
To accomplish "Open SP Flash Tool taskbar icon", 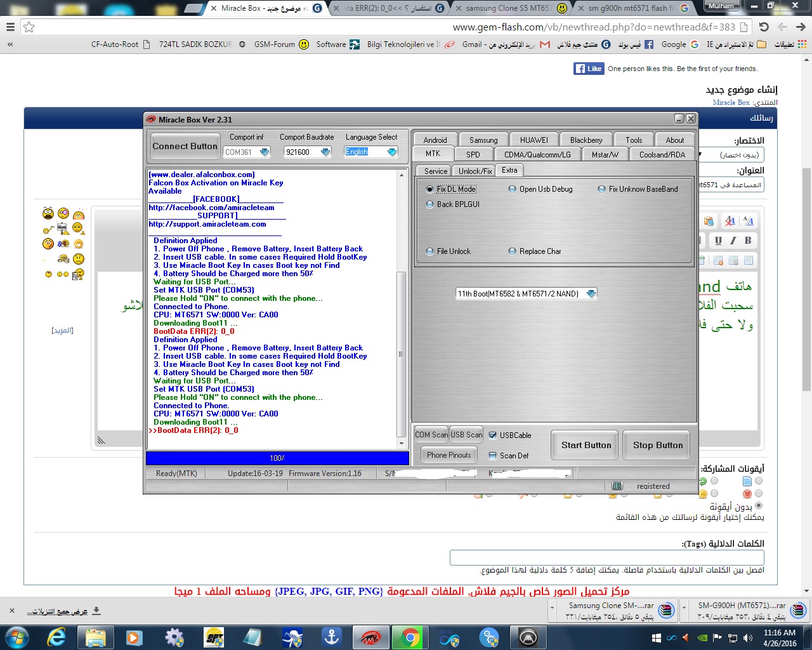I will point(214,637).
